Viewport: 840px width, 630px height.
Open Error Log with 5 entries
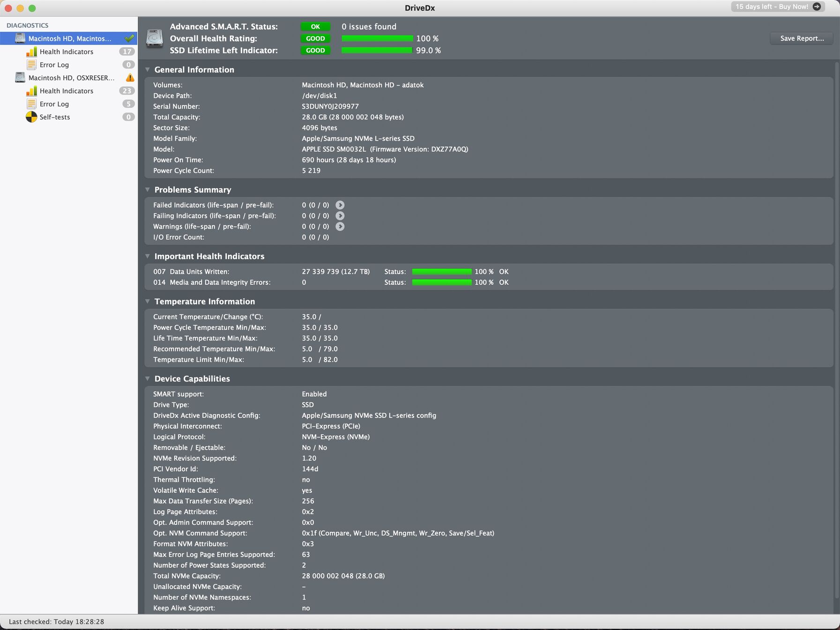click(x=54, y=104)
